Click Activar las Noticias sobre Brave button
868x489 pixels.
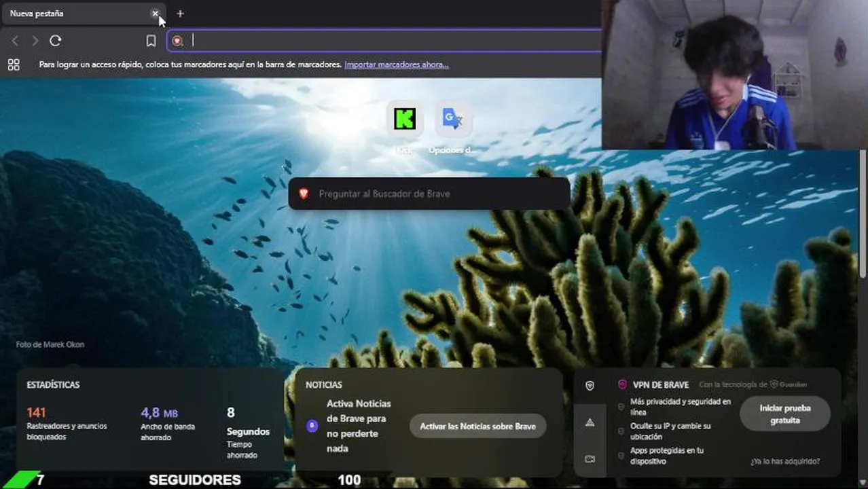(477, 426)
